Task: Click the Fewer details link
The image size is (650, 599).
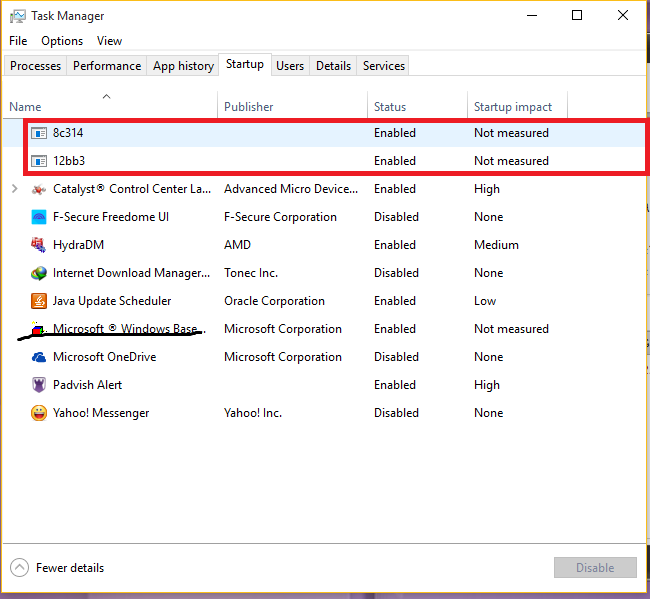Action: [x=70, y=568]
